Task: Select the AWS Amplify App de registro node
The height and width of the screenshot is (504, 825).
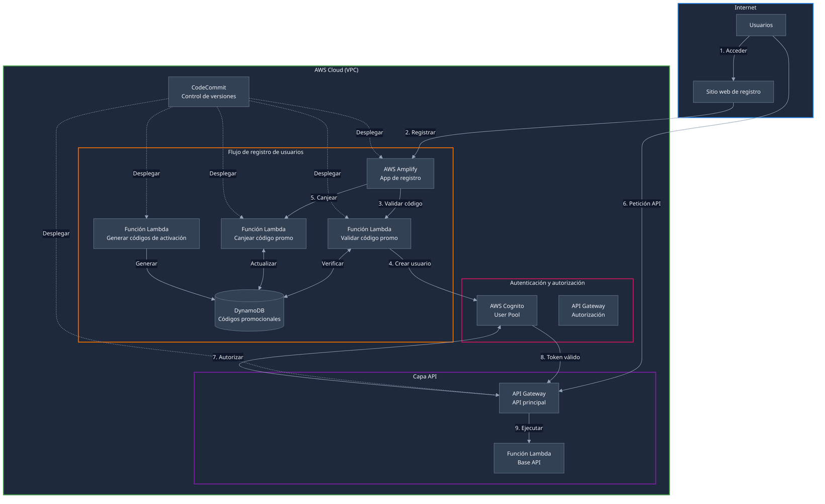Action: point(400,173)
